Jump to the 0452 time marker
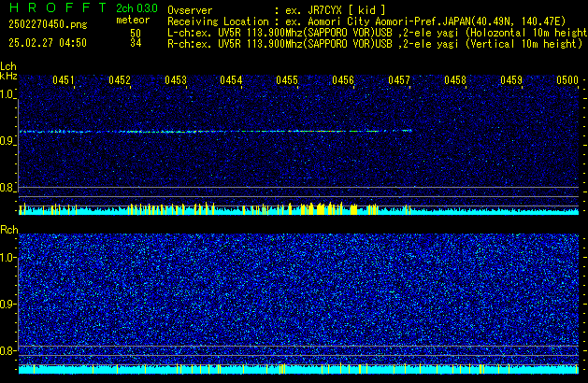 point(120,80)
